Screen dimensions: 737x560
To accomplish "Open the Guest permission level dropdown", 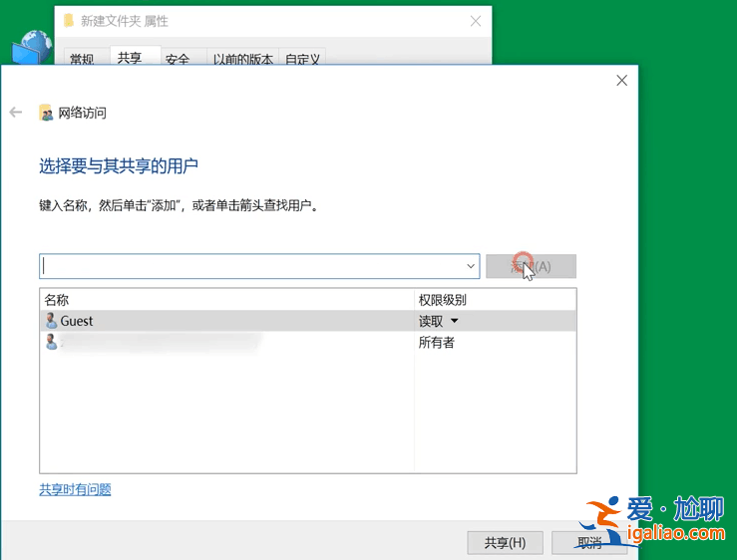I will [455, 321].
